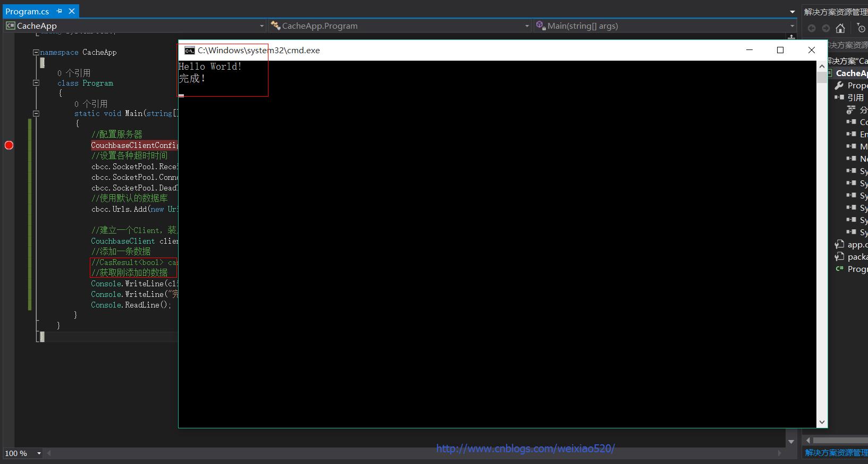Open the editor zoom level dropdown
This screenshot has height=464, width=868.
(39, 453)
